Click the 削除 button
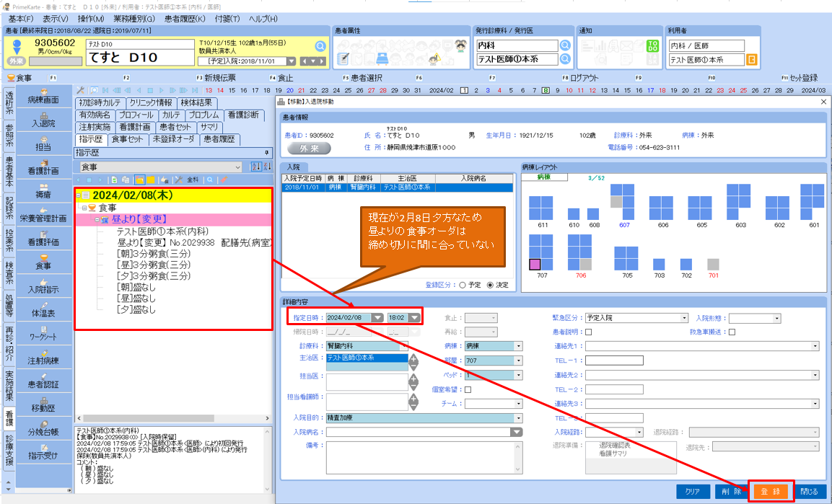 (x=731, y=491)
